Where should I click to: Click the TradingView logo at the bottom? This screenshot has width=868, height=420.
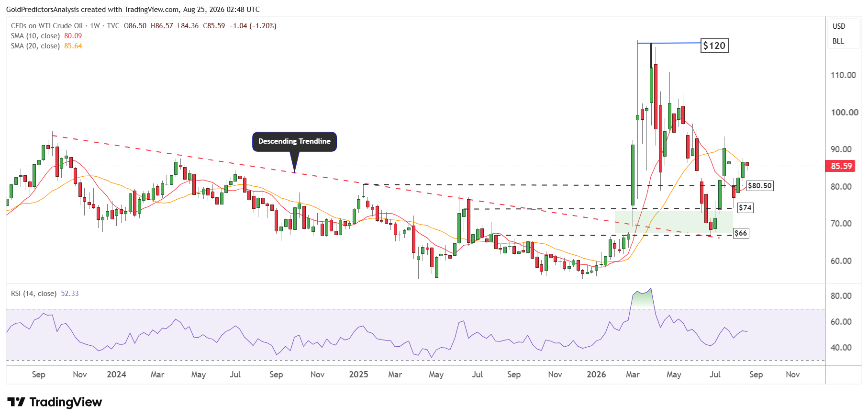click(x=55, y=402)
